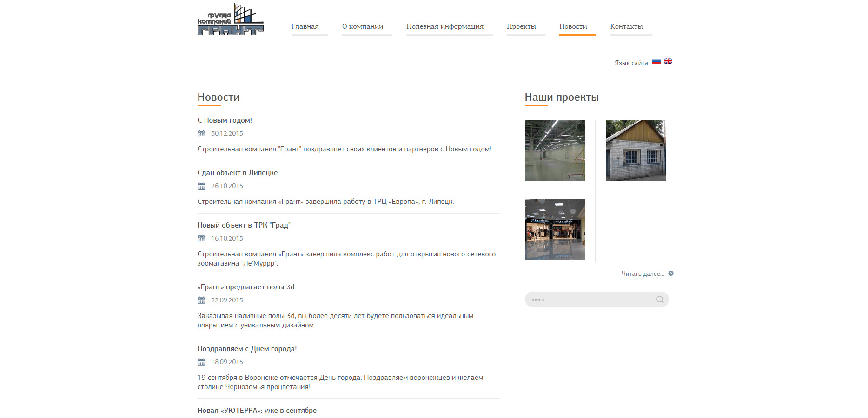Focus the Поиск... search field
The image size is (868, 418).
click(597, 300)
